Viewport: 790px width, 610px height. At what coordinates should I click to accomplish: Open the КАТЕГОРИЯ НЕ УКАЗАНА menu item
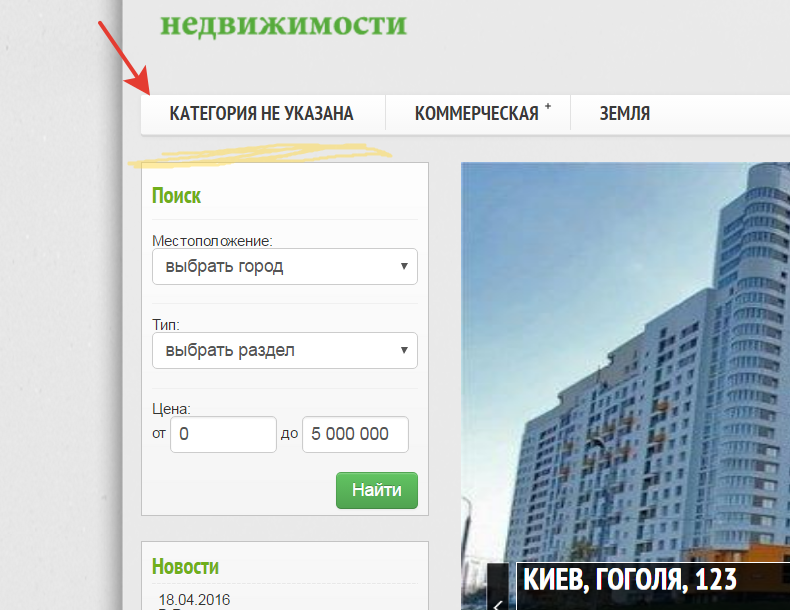pos(261,114)
